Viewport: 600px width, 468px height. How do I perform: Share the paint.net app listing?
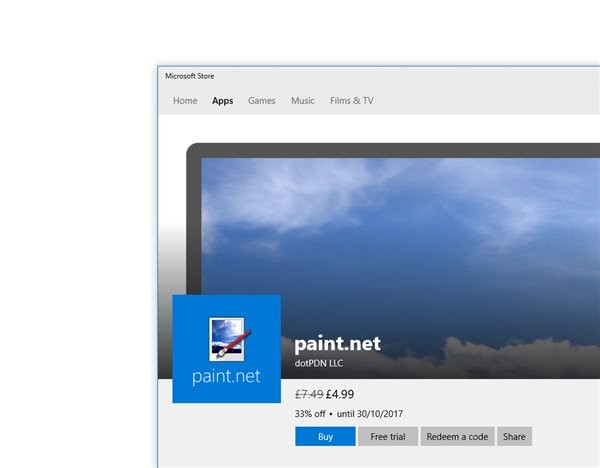click(x=514, y=436)
